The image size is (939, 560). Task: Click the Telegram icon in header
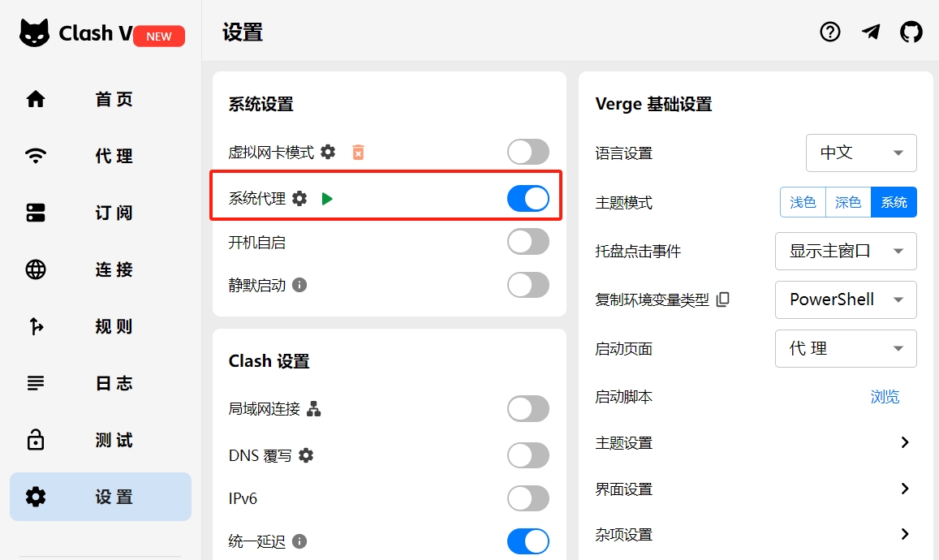point(870,32)
